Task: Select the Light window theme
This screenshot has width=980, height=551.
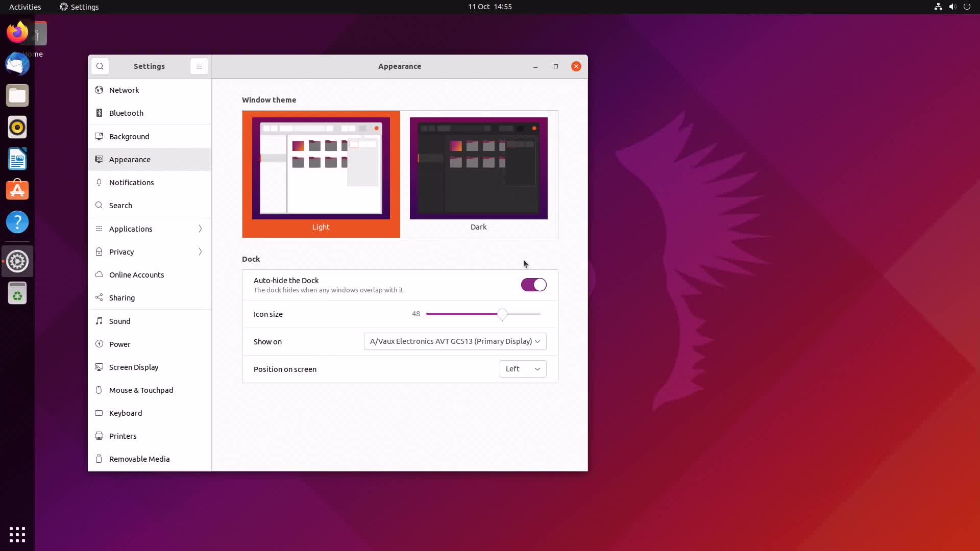Action: [x=321, y=174]
